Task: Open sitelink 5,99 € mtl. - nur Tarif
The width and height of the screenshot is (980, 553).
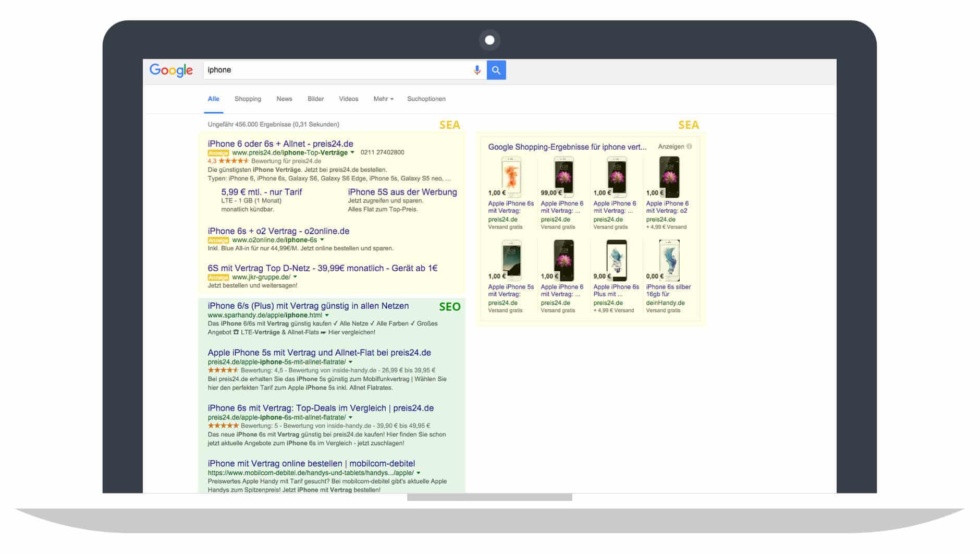Action: pos(261,192)
